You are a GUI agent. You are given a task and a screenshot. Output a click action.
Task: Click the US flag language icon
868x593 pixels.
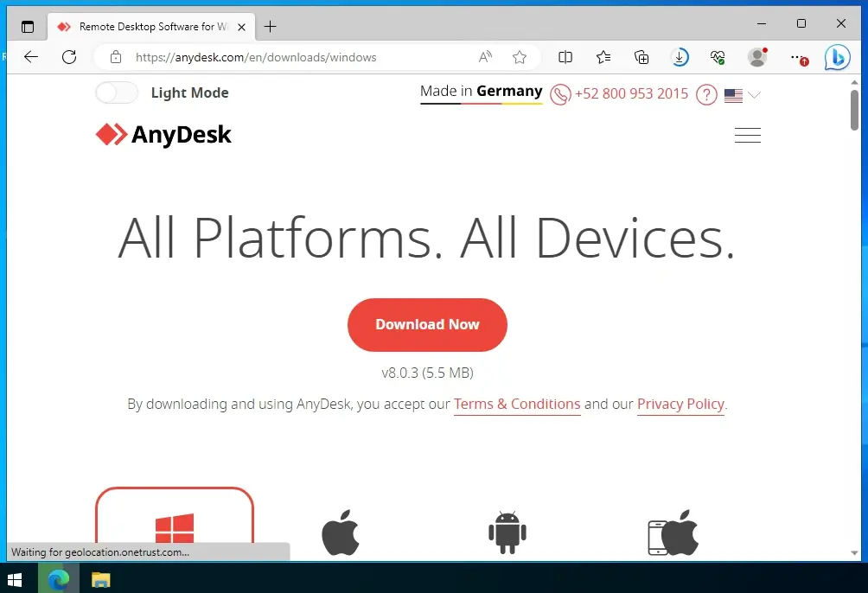[733, 95]
